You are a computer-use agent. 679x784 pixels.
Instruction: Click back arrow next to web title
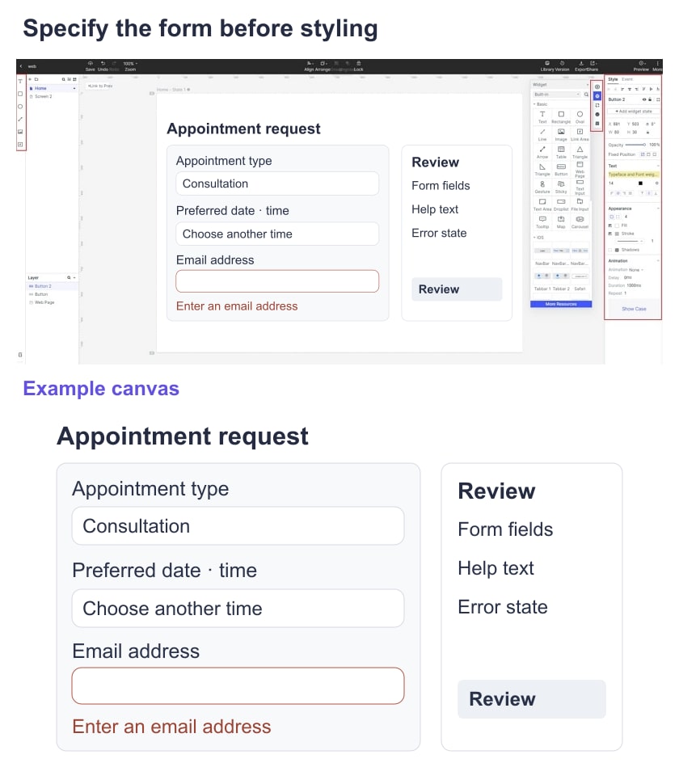pyautogui.click(x=20, y=66)
